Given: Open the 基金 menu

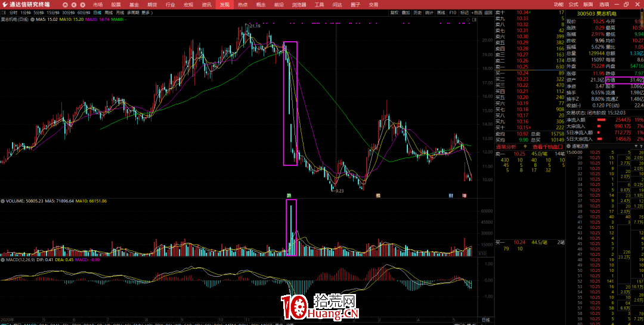Looking at the screenshot, I should coord(134,5).
